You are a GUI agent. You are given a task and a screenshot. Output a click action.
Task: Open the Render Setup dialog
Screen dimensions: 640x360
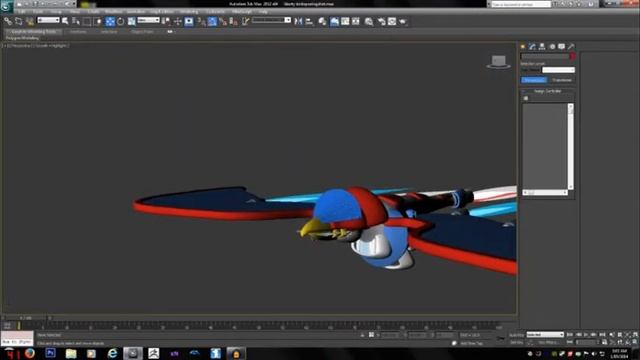tap(381, 21)
